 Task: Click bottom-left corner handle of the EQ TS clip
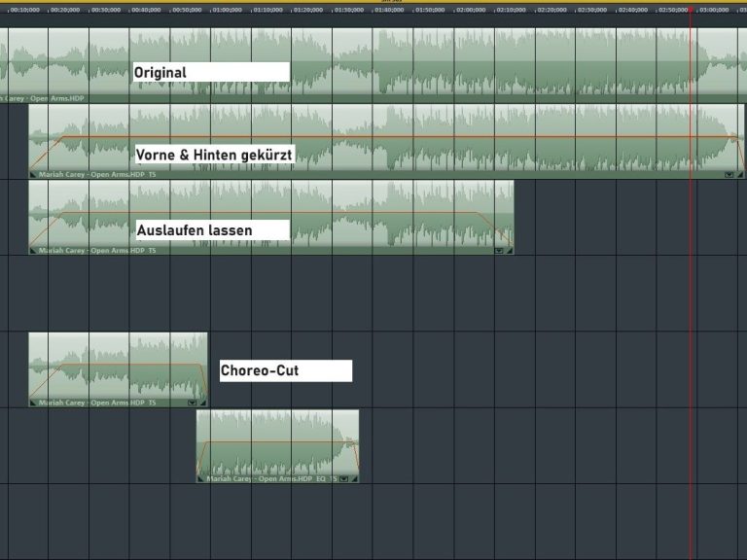(200, 478)
